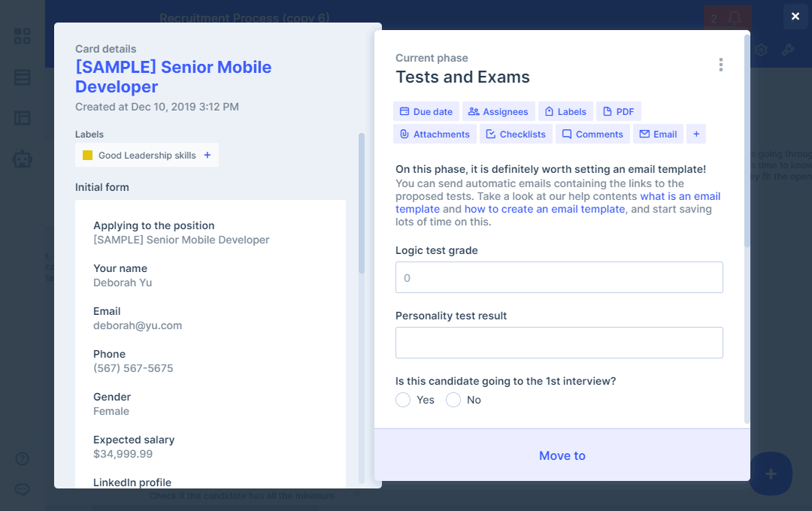Click the yellow Good Leadership skills swatch

[87, 156]
